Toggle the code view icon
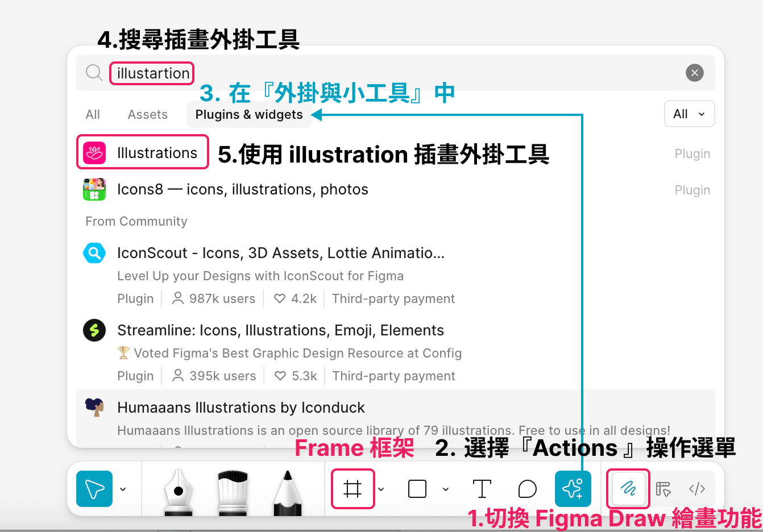Image resolution: width=763 pixels, height=532 pixels. [x=696, y=489]
